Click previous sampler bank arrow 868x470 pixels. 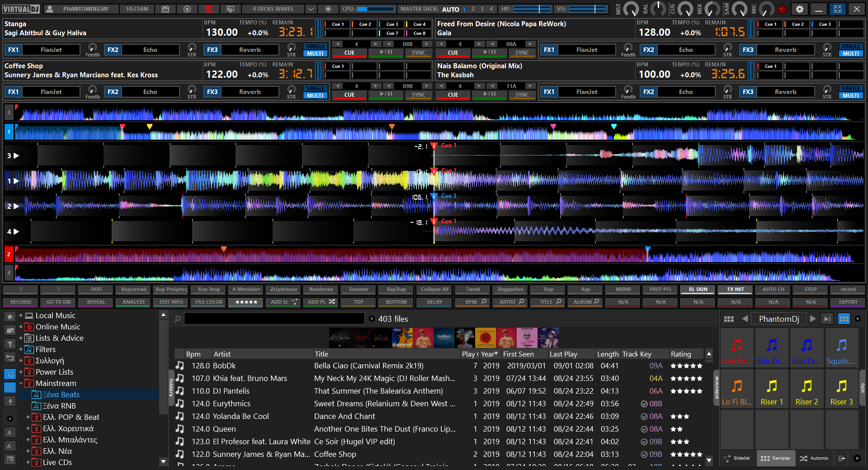(x=745, y=319)
